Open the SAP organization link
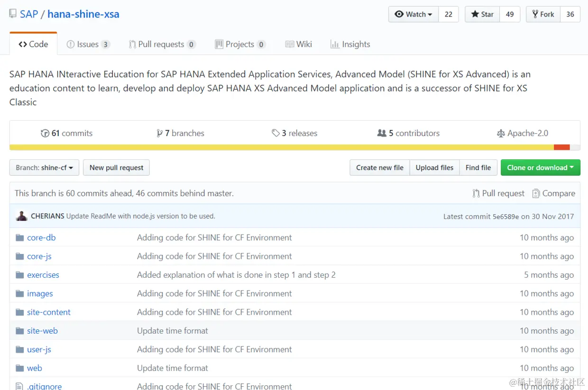The height and width of the screenshot is (390, 588). click(29, 14)
